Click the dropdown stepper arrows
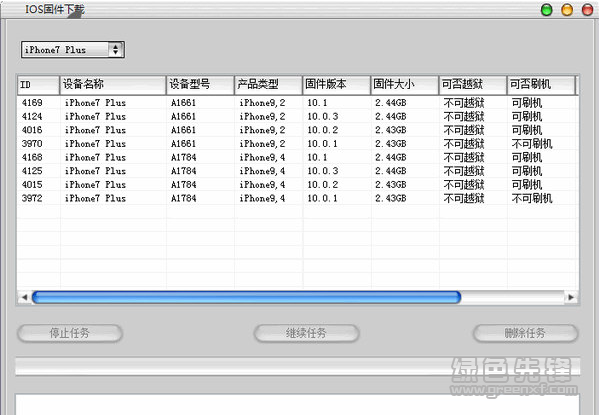Viewport: 599px width, 415px height. (115, 50)
